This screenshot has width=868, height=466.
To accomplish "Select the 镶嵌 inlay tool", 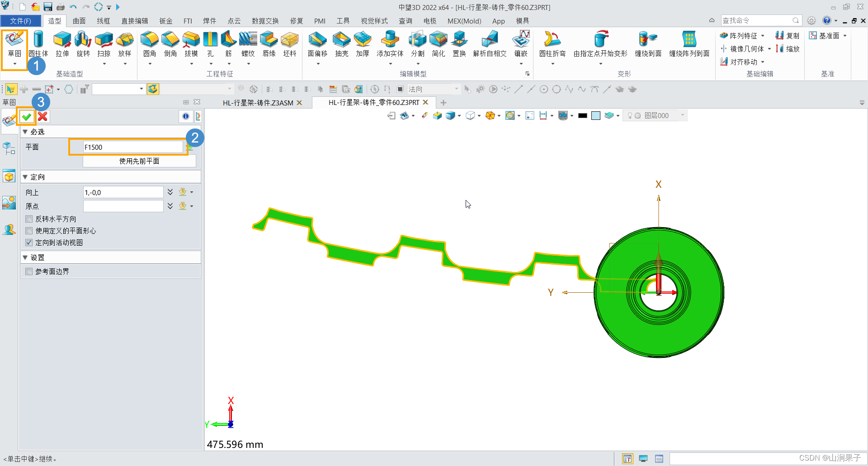I will (x=521, y=44).
